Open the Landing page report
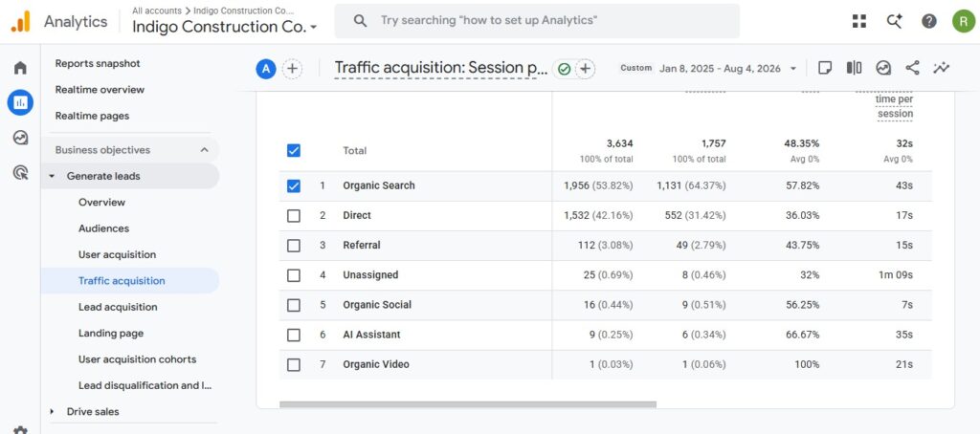 (x=111, y=334)
